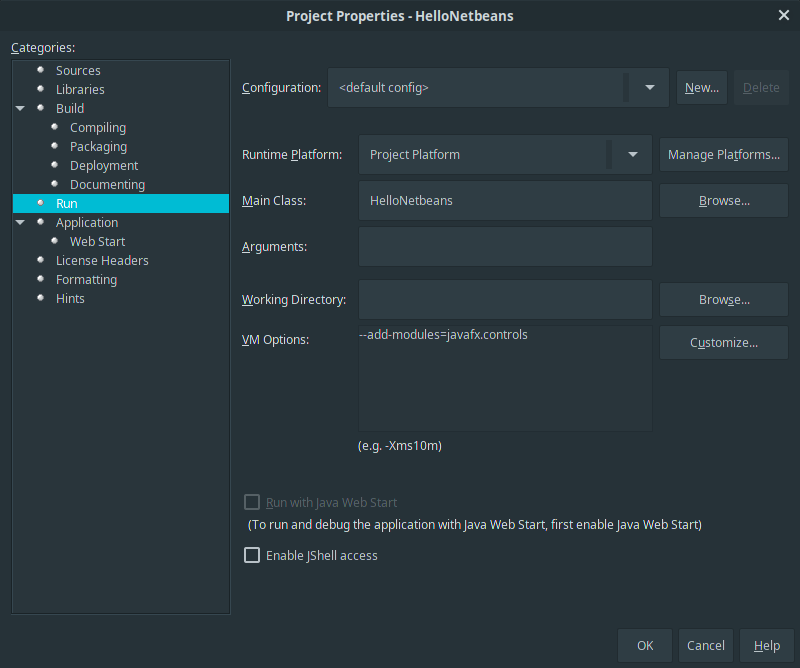Open the Packaging category
The image size is (800, 668).
pyautogui.click(x=98, y=147)
